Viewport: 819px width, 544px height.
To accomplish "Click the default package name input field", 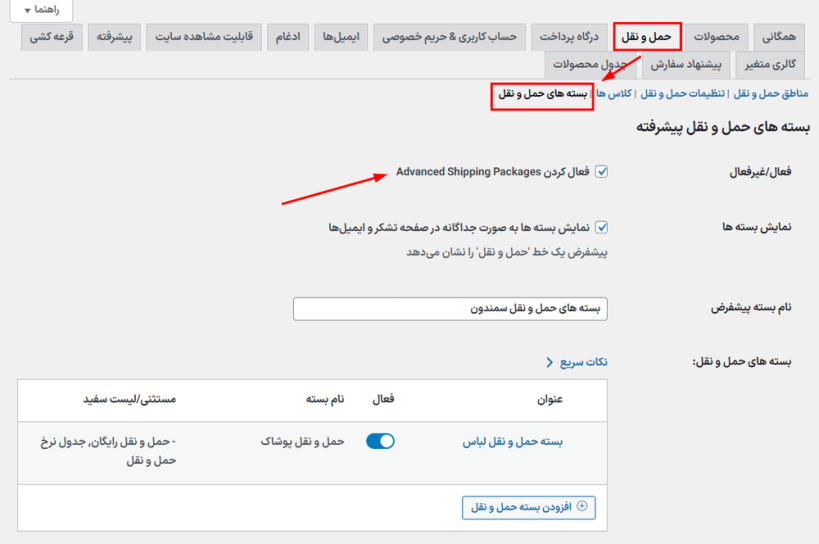I will click(x=450, y=309).
